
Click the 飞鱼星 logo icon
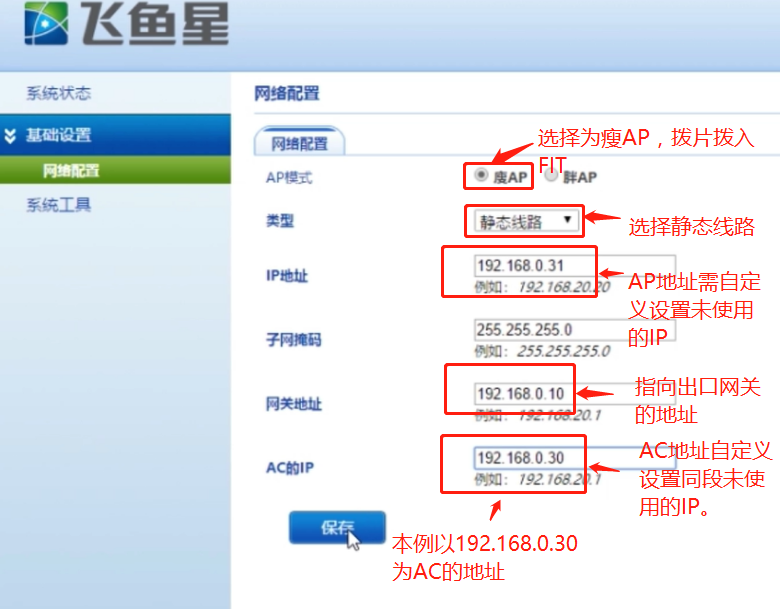pos(46,23)
